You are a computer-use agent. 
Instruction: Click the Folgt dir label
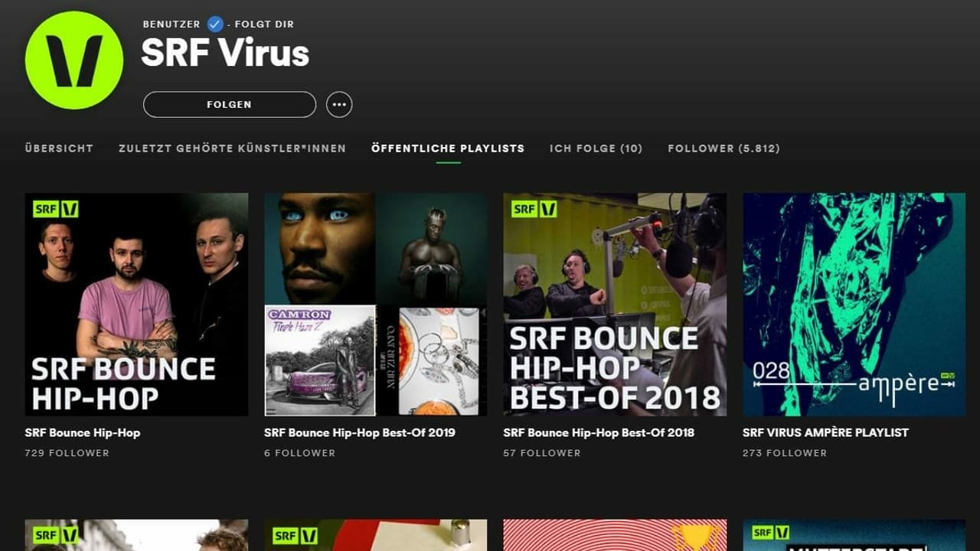[264, 24]
